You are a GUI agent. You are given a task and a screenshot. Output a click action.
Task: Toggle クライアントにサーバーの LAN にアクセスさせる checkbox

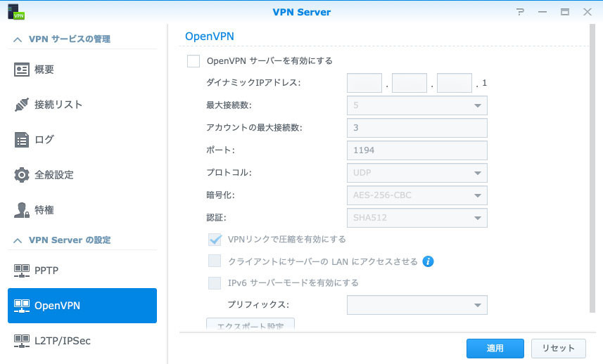(215, 261)
